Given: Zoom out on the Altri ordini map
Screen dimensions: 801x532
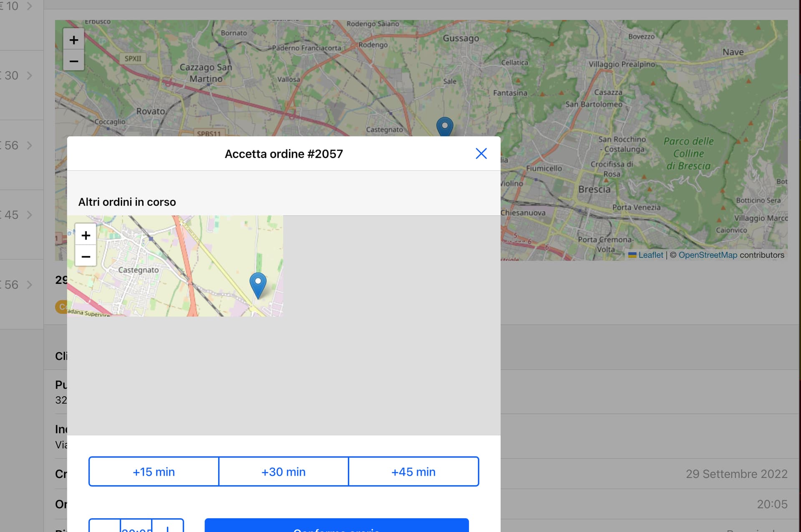Looking at the screenshot, I should [x=86, y=256].
